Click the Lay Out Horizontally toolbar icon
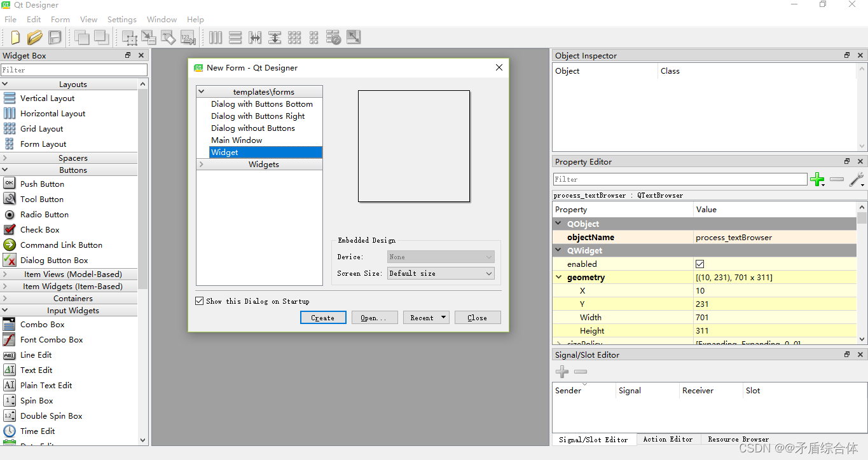The height and width of the screenshot is (460, 868). click(x=216, y=37)
